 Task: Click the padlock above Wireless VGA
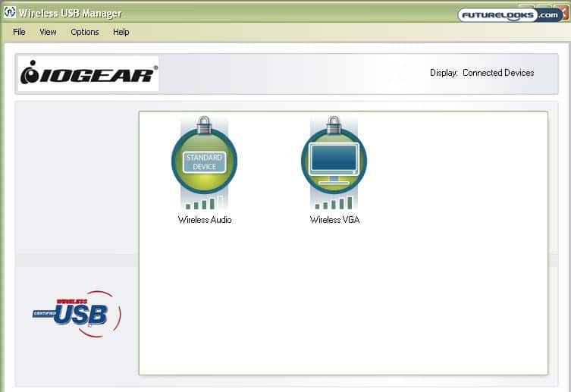click(x=334, y=124)
